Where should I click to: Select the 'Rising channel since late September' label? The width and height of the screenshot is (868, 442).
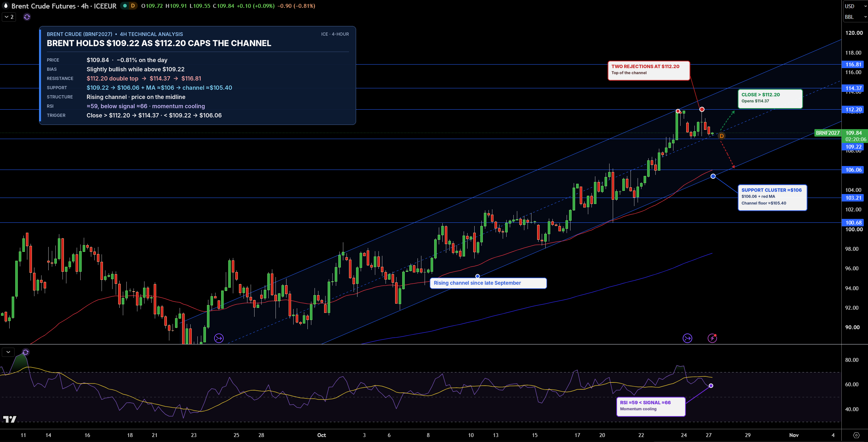488,283
